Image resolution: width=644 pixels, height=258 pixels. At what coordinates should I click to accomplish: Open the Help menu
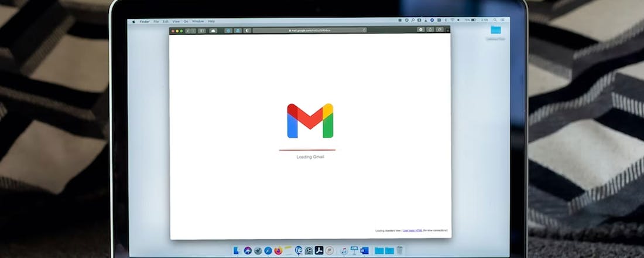point(211,21)
